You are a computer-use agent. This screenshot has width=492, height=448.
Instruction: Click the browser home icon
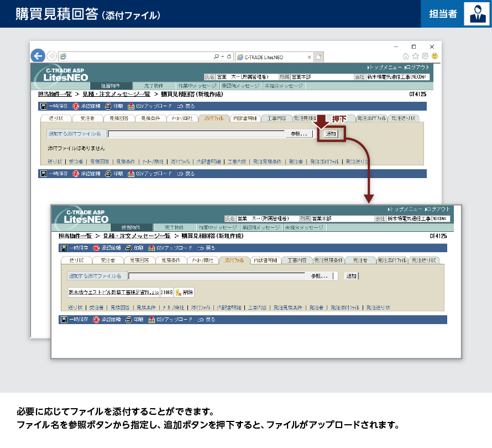click(406, 56)
